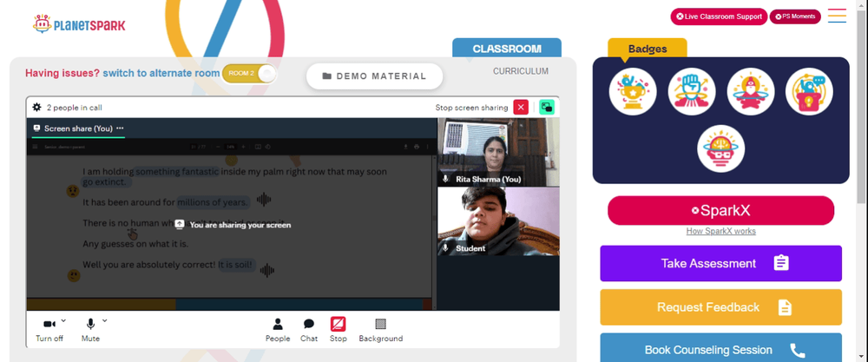
Task: Click highlighted text 'It is soil!'
Action: [236, 265]
